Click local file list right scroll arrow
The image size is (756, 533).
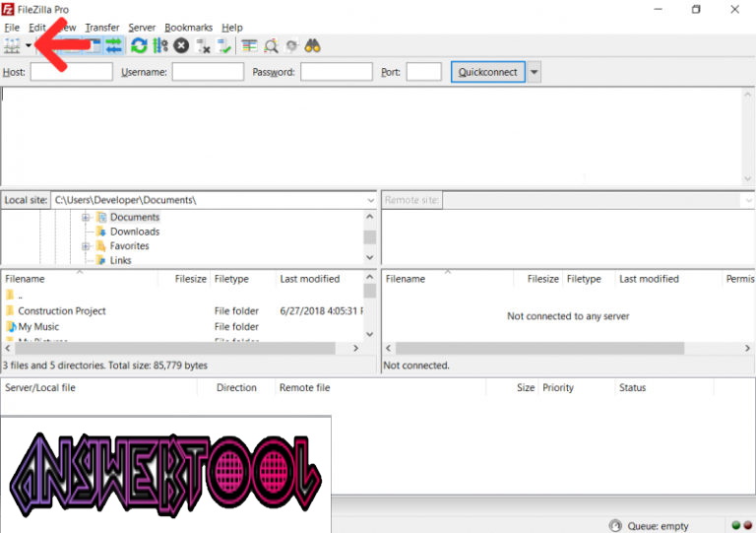(x=355, y=348)
